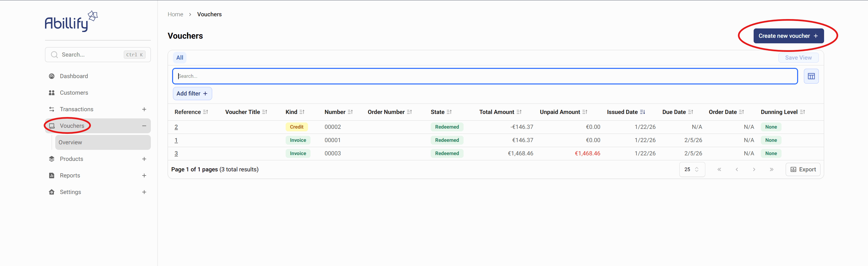Click Add filter button
The width and height of the screenshot is (868, 266).
click(x=192, y=94)
